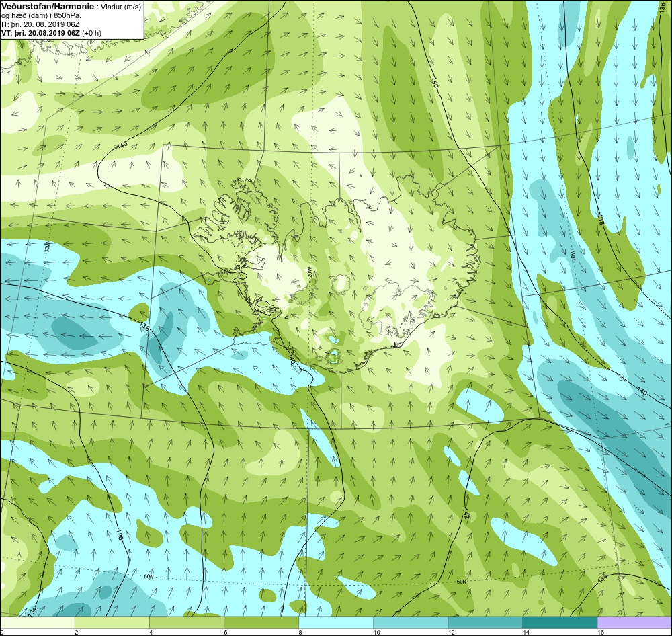This screenshot has height=636, width=672.
Task: Pick the 4–6 m/s light green swatch
Action: (x=187, y=622)
